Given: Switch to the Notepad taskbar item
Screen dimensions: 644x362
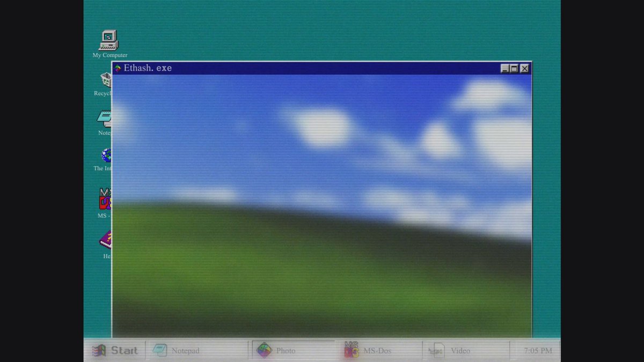Looking at the screenshot, I should coord(196,351).
